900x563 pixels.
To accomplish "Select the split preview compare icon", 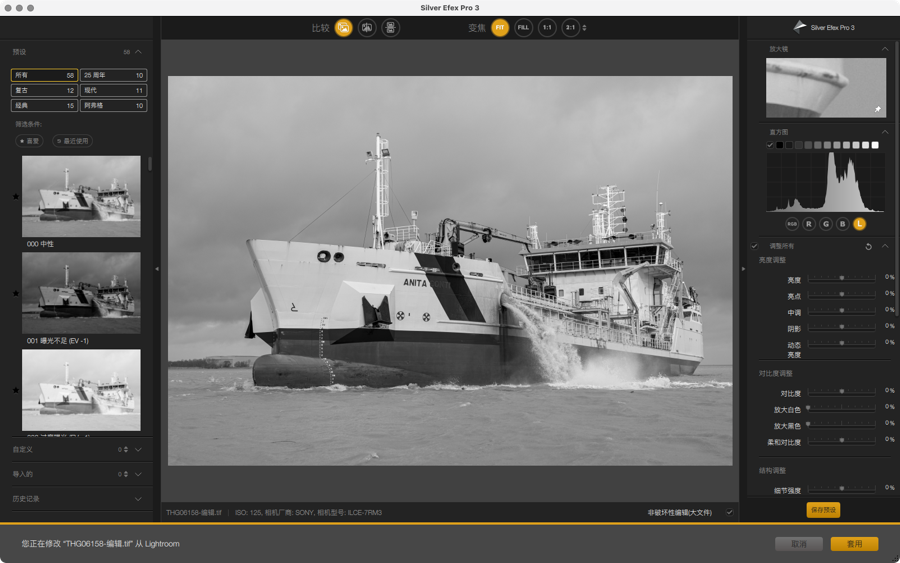I will (367, 28).
